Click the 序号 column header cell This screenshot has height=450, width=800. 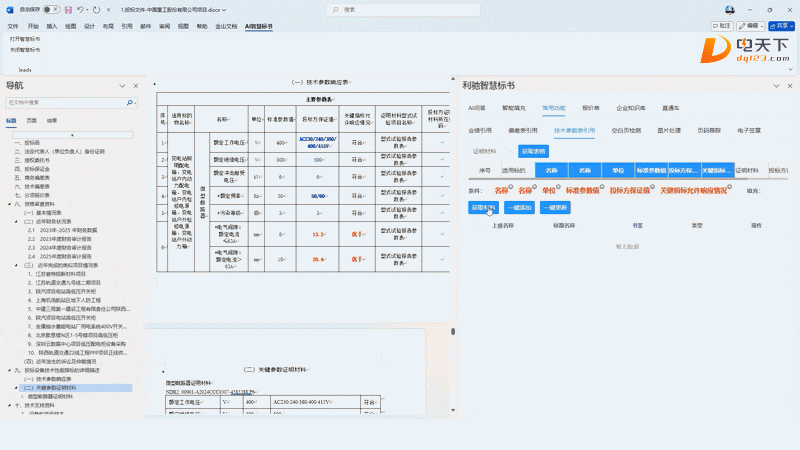pyautogui.click(x=485, y=170)
